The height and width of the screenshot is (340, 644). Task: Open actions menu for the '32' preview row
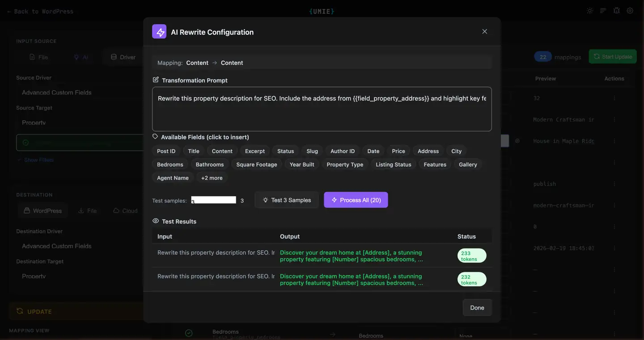tap(614, 98)
